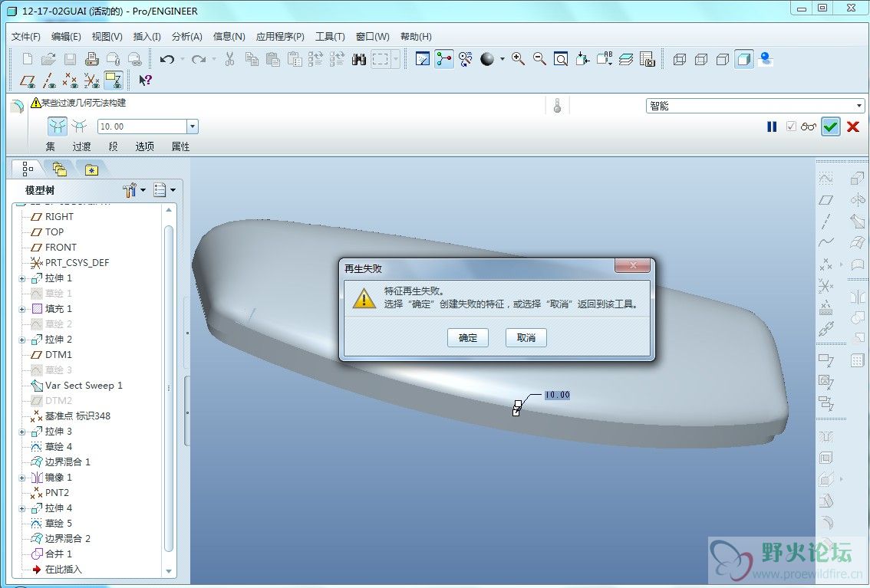Toggle datum axis display

pyautogui.click(x=48, y=81)
